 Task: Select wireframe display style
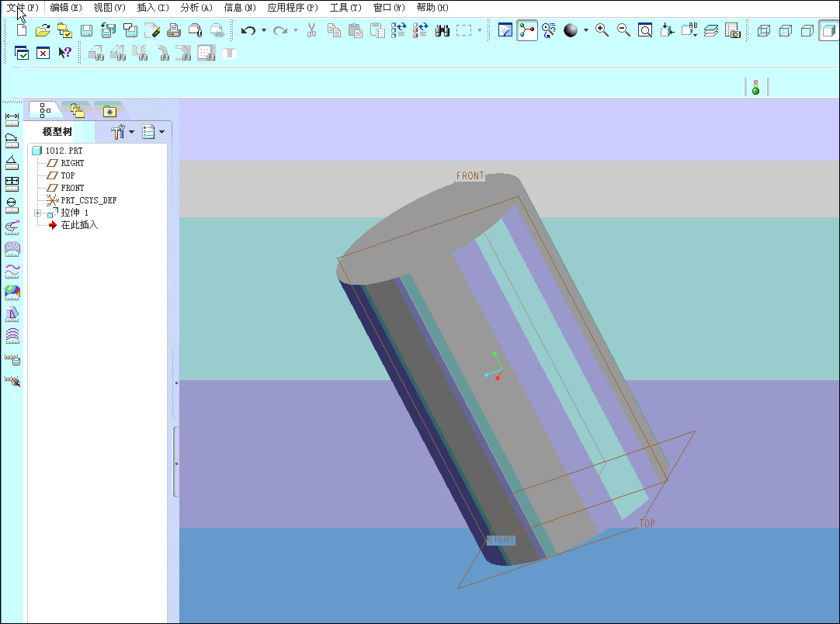tap(764, 30)
